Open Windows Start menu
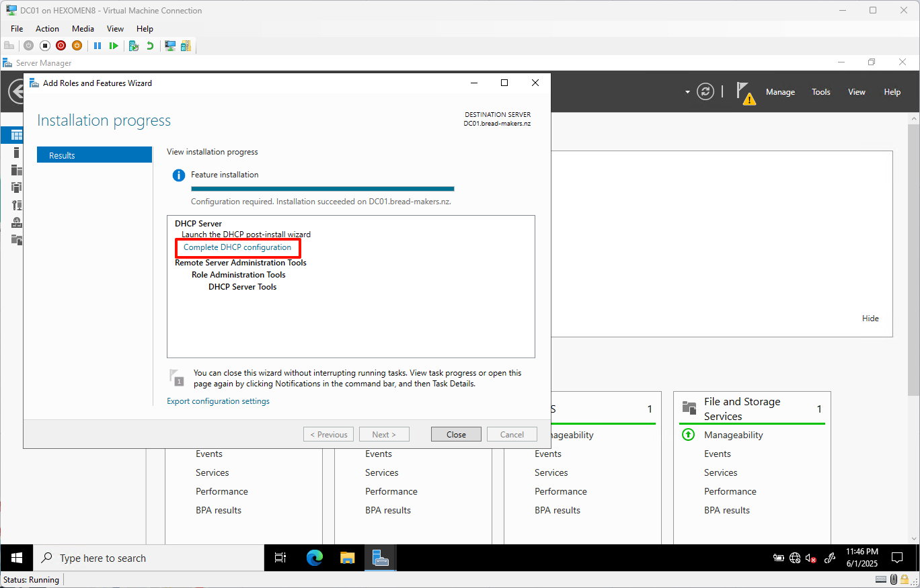920x588 pixels. coord(17,558)
